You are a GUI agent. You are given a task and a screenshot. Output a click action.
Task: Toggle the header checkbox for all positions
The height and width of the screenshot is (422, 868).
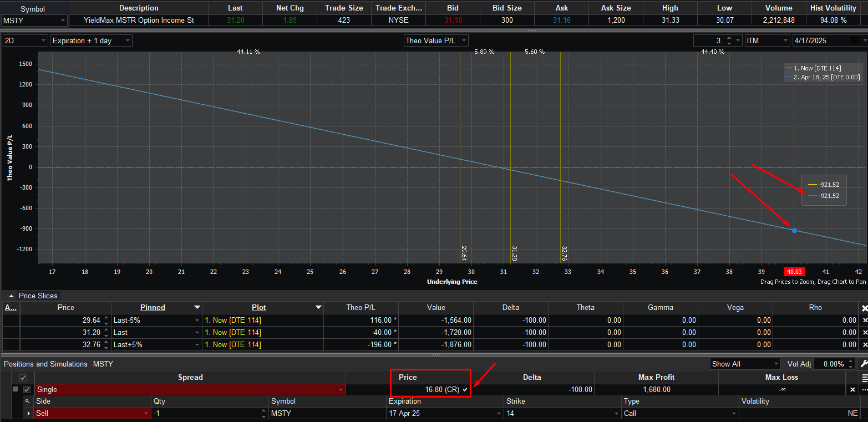(23, 378)
